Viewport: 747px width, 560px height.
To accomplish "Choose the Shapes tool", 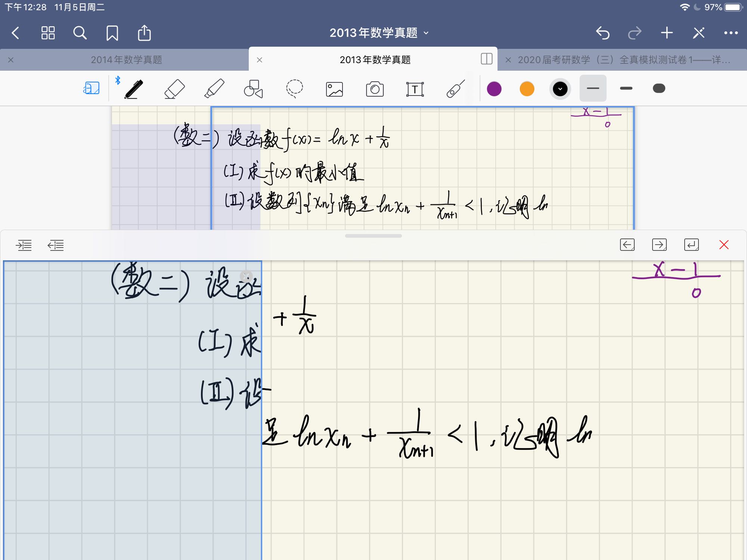I will [253, 89].
